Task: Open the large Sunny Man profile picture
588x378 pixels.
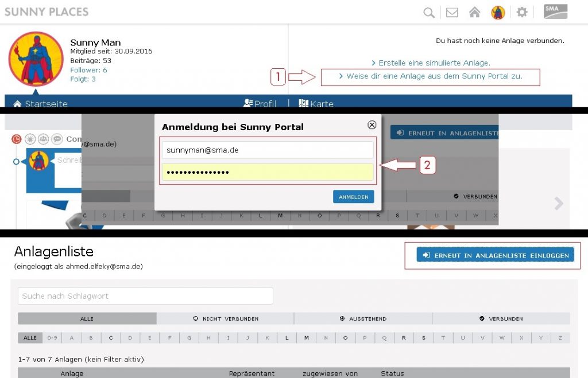Action: pyautogui.click(x=36, y=59)
